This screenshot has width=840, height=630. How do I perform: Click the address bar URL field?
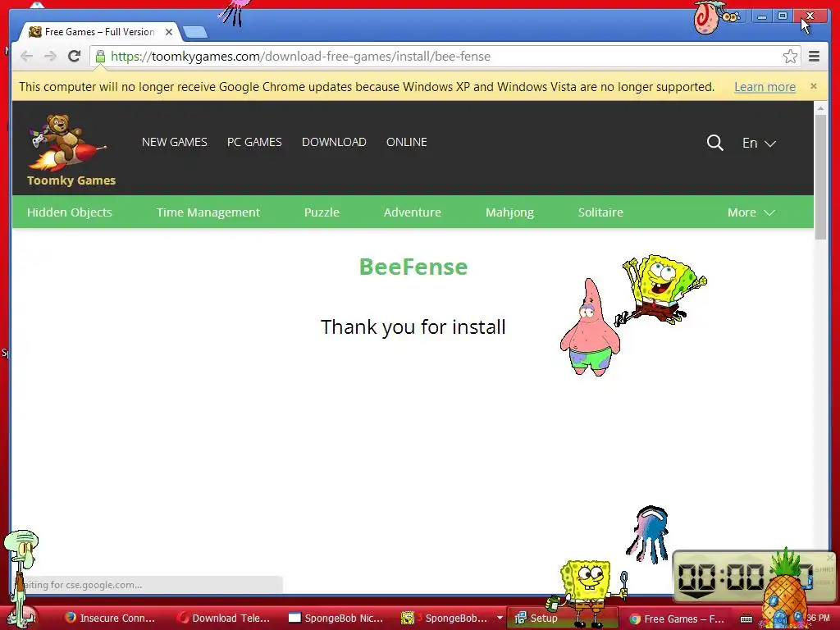pos(445,57)
